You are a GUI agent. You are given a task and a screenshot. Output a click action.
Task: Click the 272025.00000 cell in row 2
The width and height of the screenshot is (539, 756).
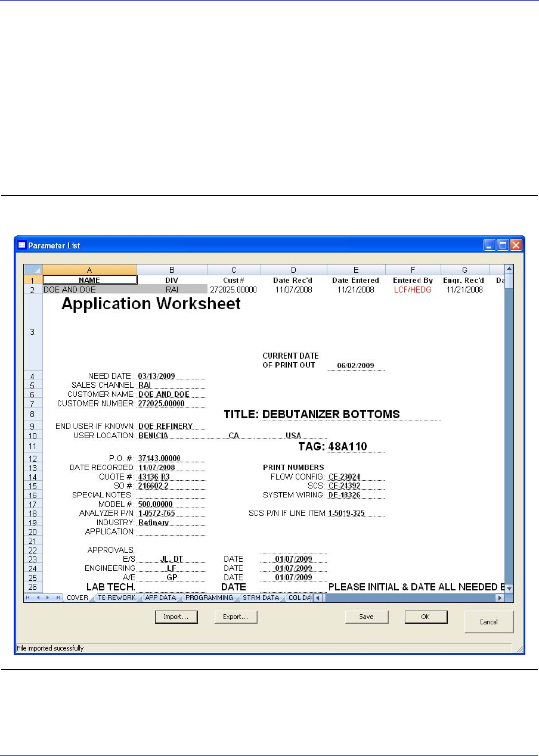point(234,290)
